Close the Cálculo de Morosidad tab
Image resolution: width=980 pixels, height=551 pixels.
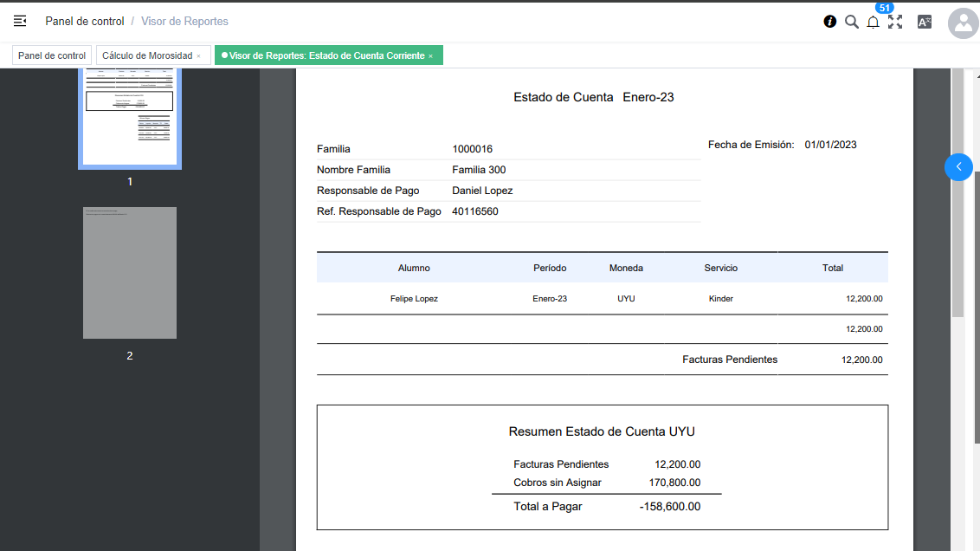pos(198,56)
